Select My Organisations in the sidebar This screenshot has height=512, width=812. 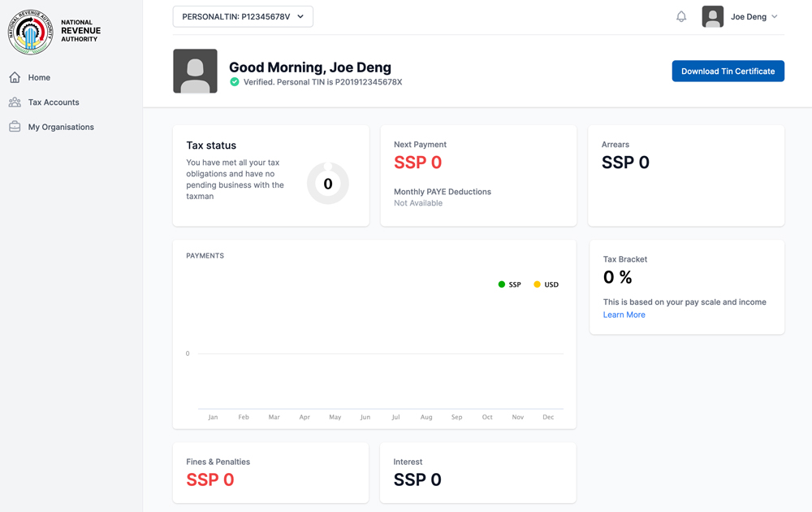(61, 127)
